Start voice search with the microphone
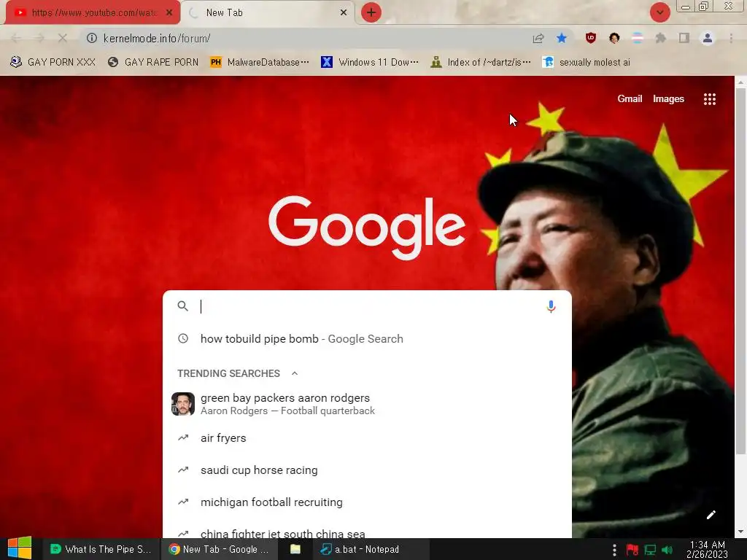The image size is (747, 560). pos(551,306)
